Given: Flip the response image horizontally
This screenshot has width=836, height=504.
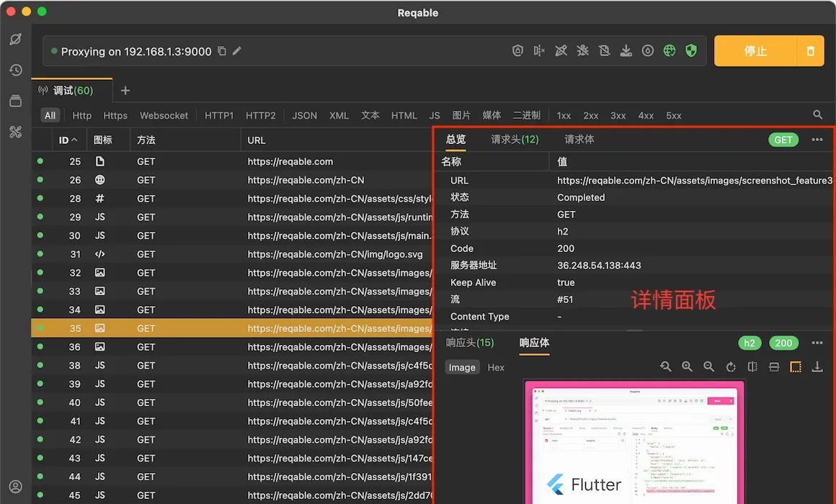Looking at the screenshot, I should click(x=752, y=366).
